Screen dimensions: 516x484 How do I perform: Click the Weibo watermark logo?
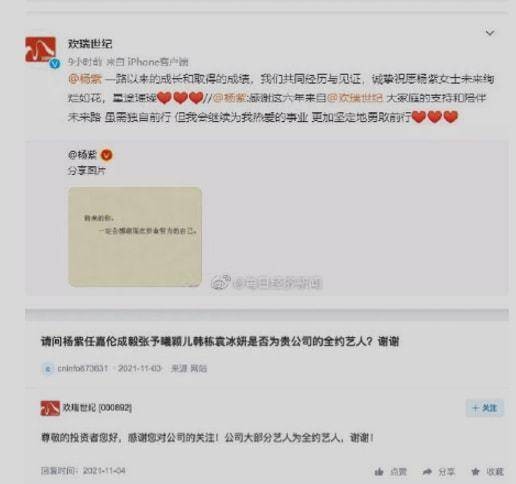[x=220, y=283]
